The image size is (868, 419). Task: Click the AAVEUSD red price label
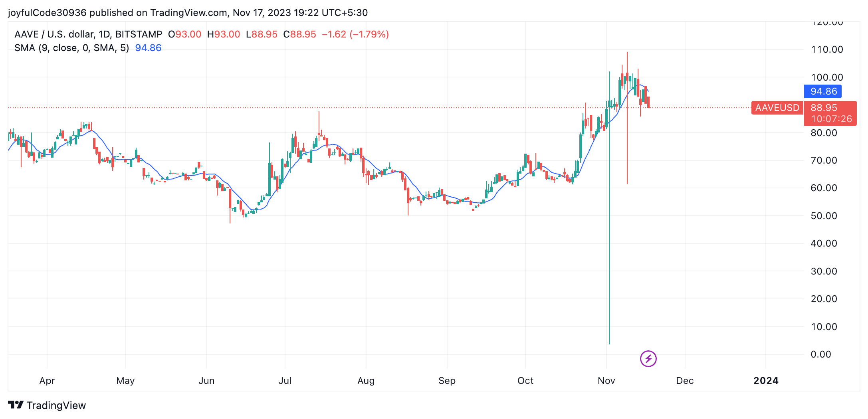tap(777, 108)
